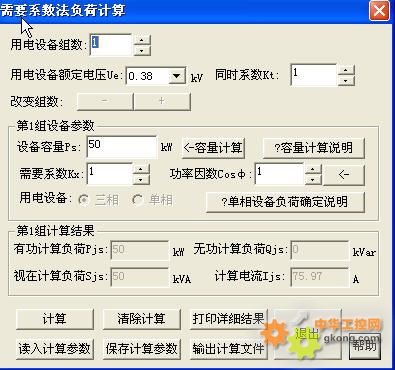Click the 设备容量Ps input field

(x=122, y=147)
